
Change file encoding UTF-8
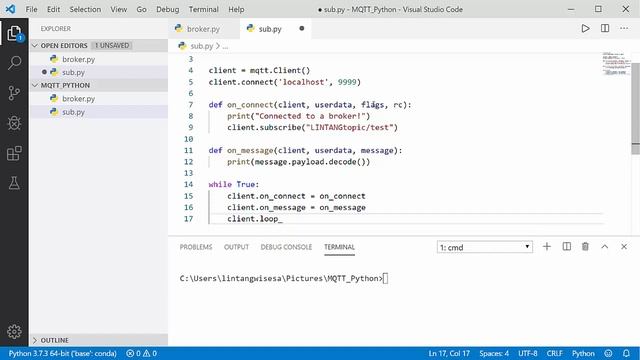[x=527, y=353]
